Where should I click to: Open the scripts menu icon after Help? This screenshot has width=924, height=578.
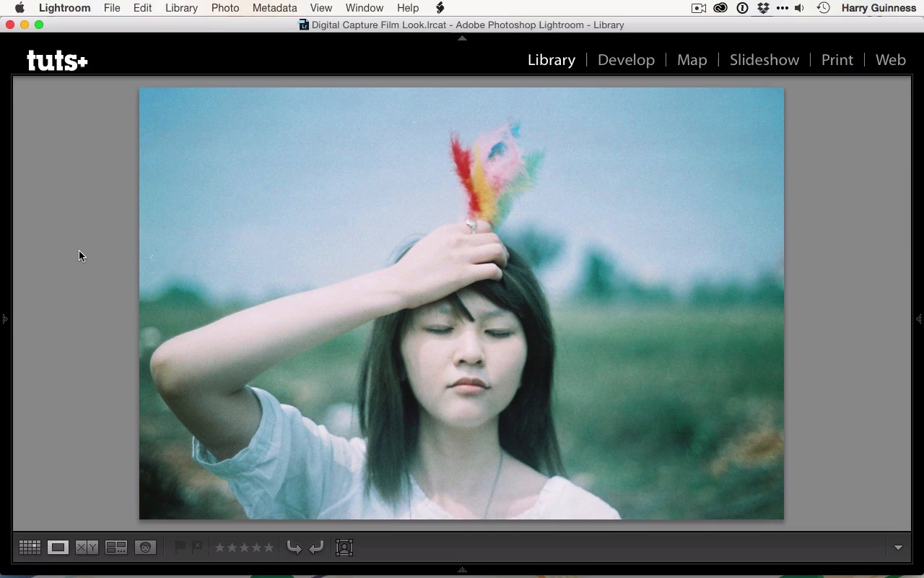pyautogui.click(x=440, y=8)
